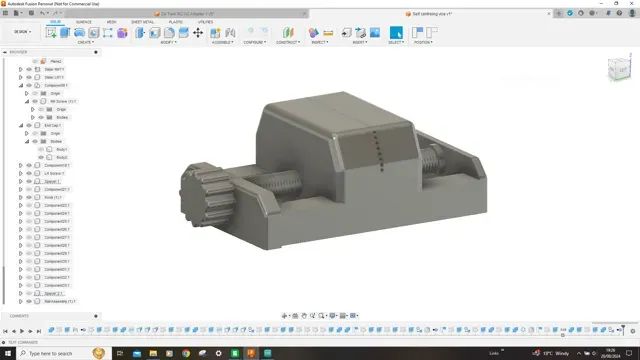Switch to the Mesh tab
Image resolution: width=640 pixels, height=360 pixels.
point(111,22)
